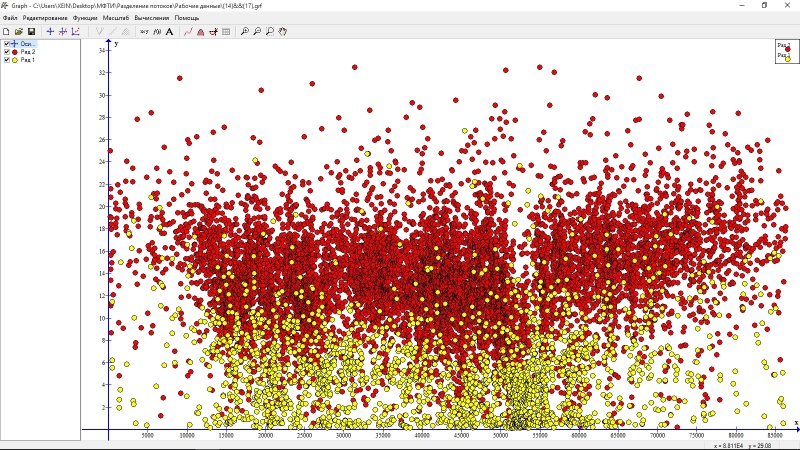Viewport: 800px width, 450px height.
Task: Select the hand pan tool
Action: pyautogui.click(x=283, y=32)
